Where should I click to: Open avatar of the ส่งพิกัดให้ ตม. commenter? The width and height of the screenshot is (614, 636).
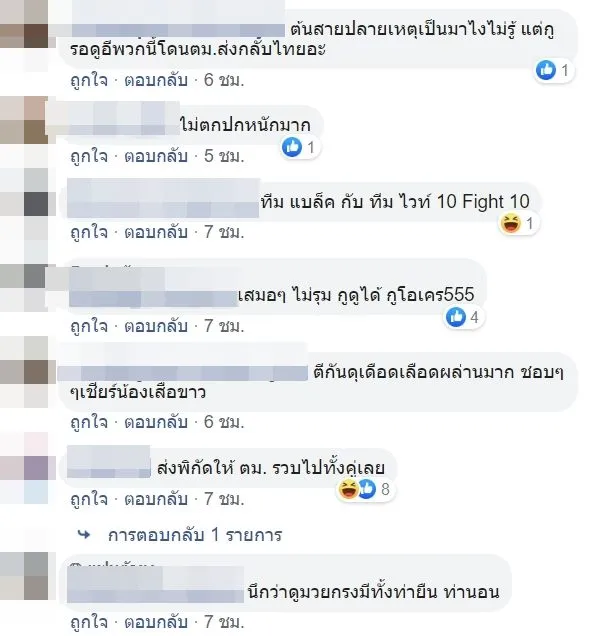24,468
